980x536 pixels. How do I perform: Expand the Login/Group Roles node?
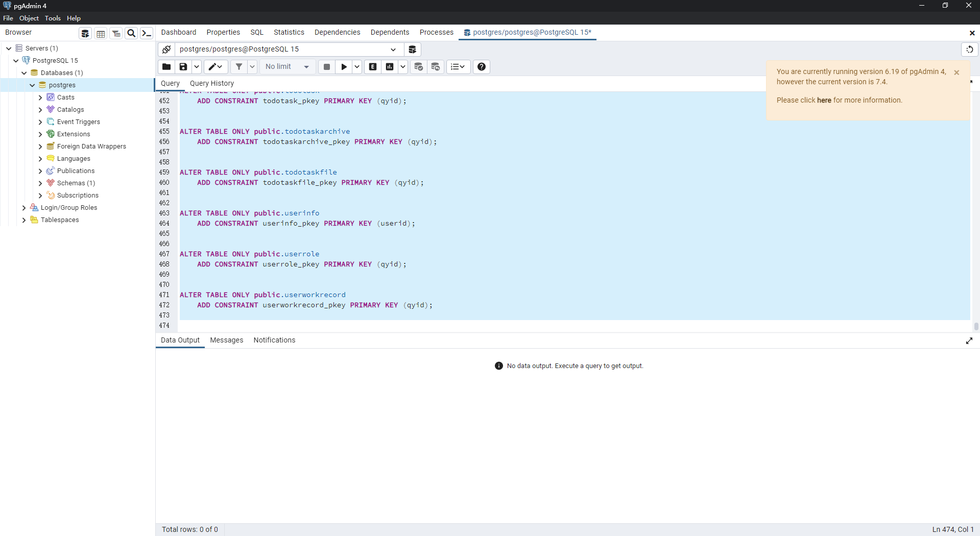(24, 208)
